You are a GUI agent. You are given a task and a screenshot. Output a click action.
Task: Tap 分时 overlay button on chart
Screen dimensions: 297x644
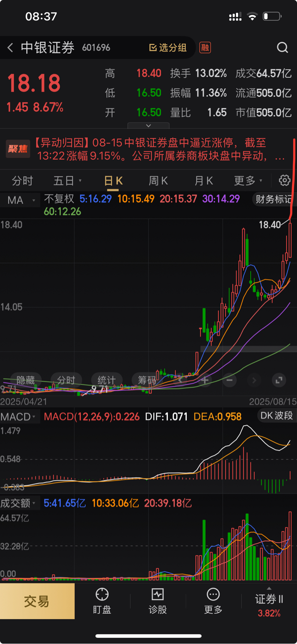click(x=66, y=380)
